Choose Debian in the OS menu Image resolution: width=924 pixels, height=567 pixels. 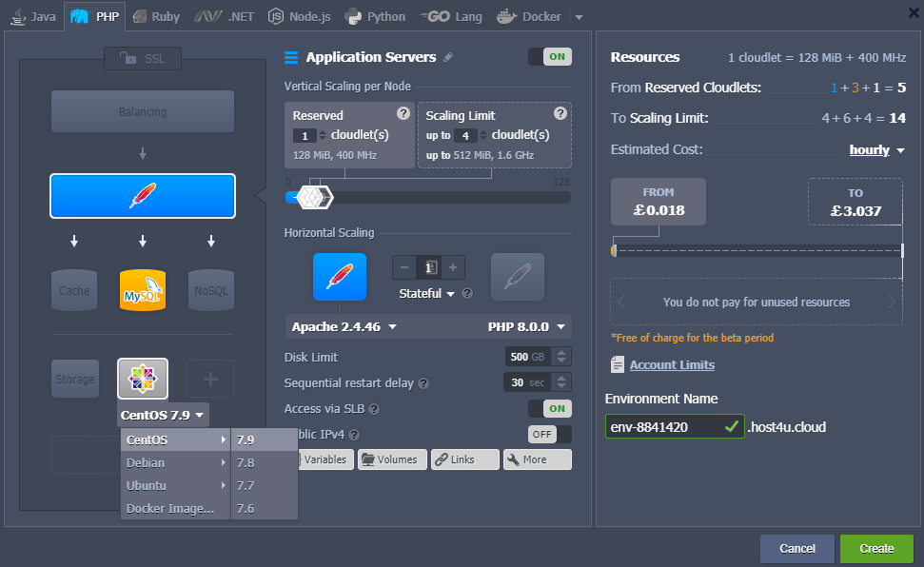(x=176, y=462)
